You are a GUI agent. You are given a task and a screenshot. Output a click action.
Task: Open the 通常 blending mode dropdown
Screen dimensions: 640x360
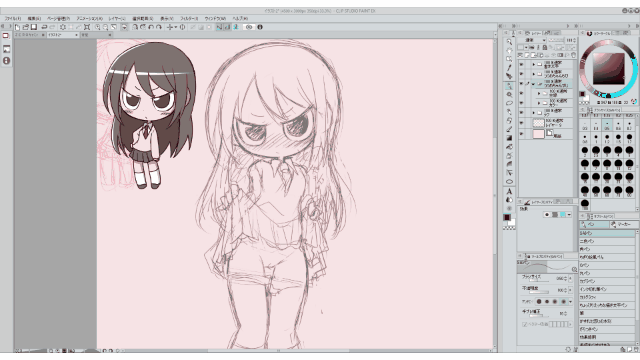536,40
